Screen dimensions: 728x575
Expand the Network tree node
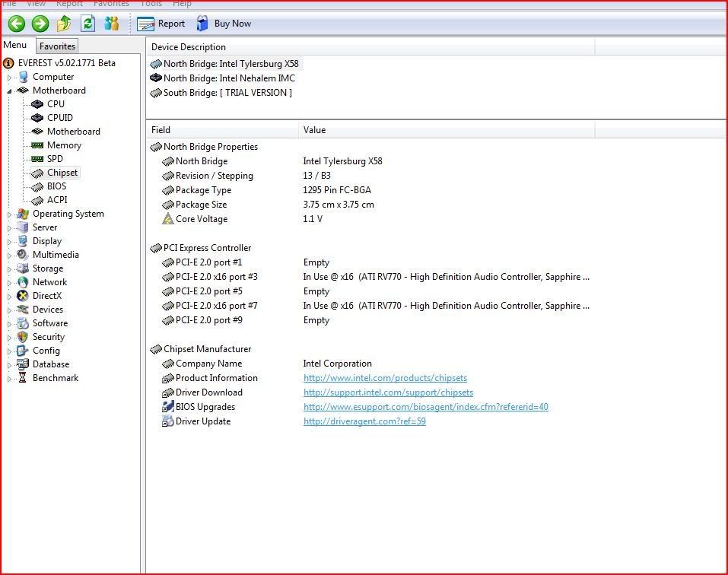(x=9, y=283)
